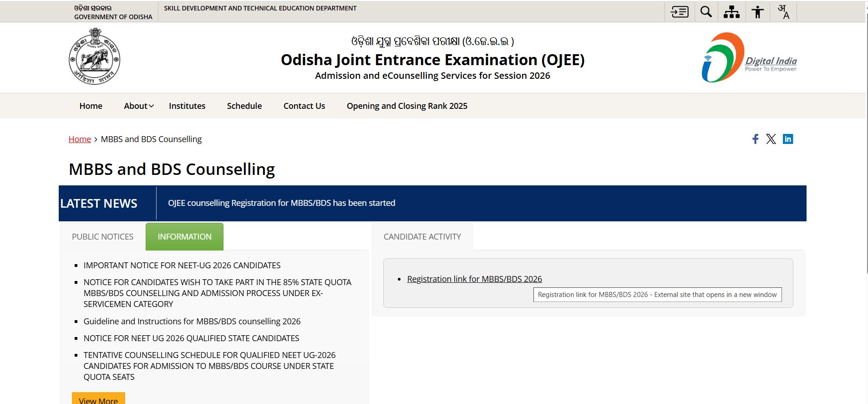The width and height of the screenshot is (868, 404).
Task: Click the skip to main content icon
Action: pyautogui.click(x=680, y=12)
